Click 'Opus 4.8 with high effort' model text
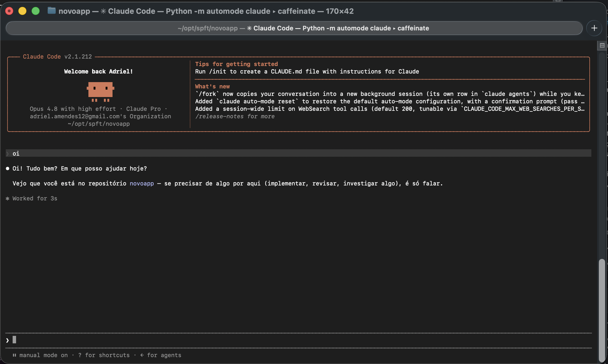The width and height of the screenshot is (608, 364). 73,109
